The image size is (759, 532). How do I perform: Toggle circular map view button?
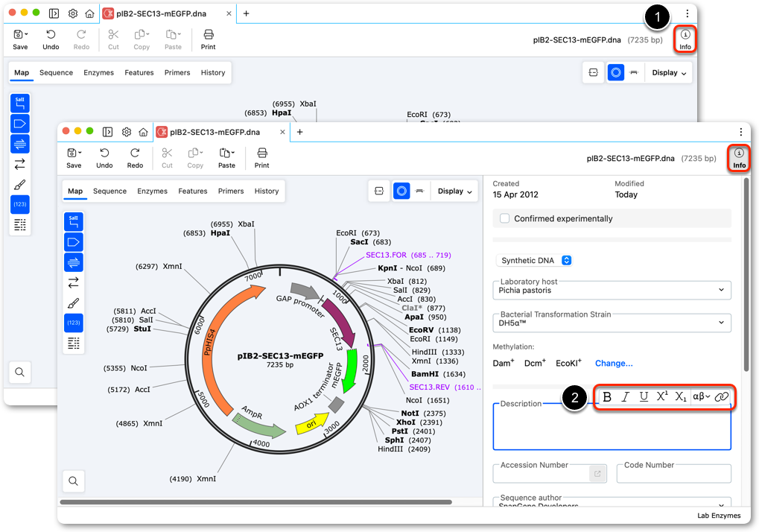[x=401, y=191]
